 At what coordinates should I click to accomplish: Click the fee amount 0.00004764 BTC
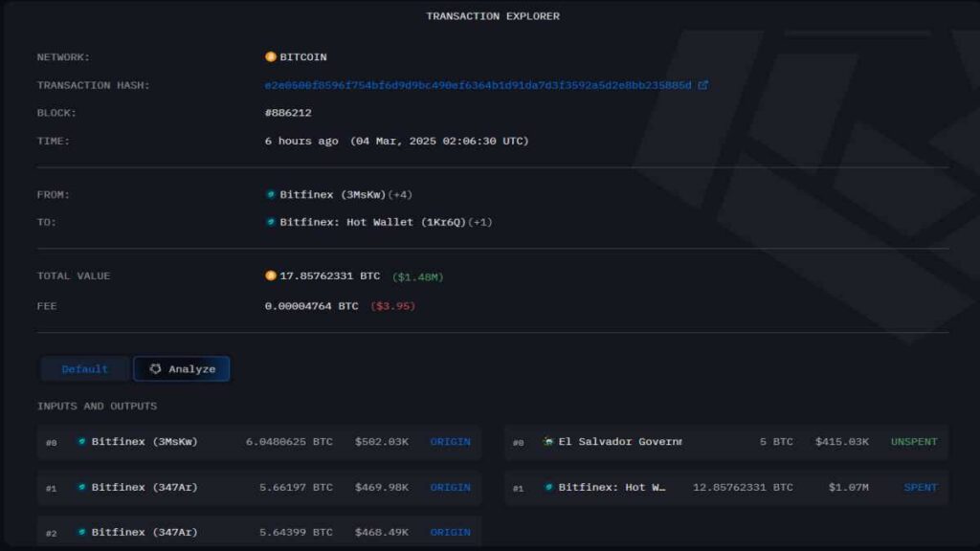311,306
